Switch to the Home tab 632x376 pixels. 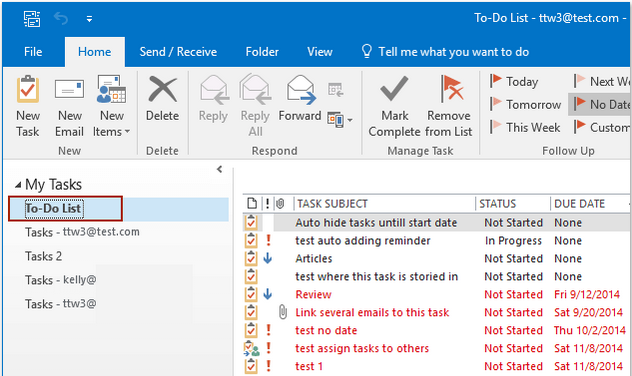95,52
